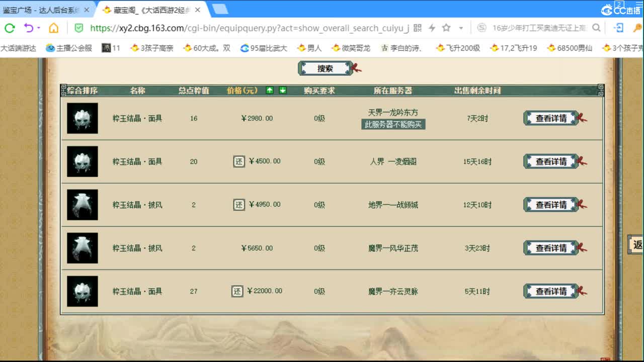The width and height of the screenshot is (644, 362).
Task: Click the 搜索 search button
Action: pos(326,68)
